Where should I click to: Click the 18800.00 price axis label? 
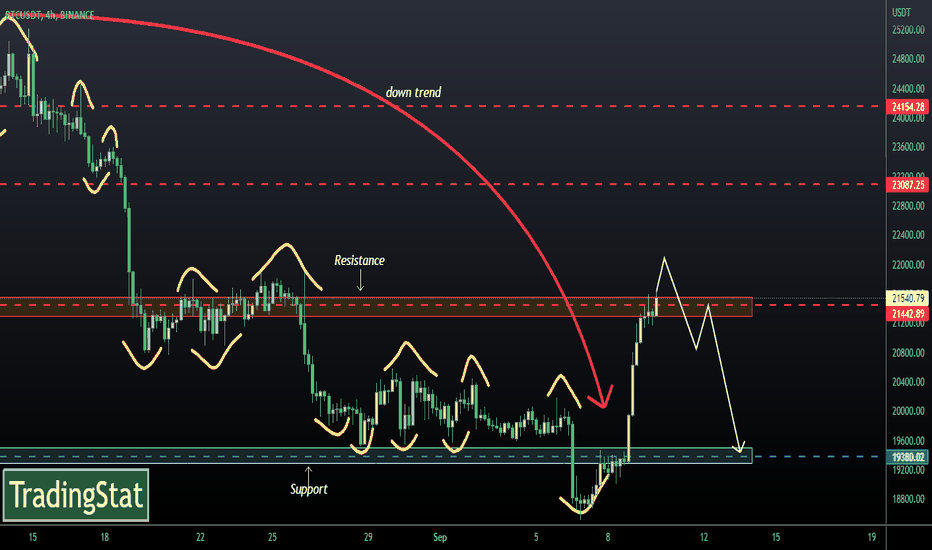click(x=908, y=499)
